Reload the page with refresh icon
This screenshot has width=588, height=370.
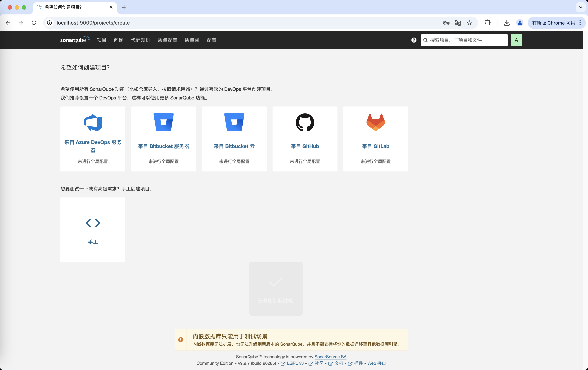pos(34,23)
